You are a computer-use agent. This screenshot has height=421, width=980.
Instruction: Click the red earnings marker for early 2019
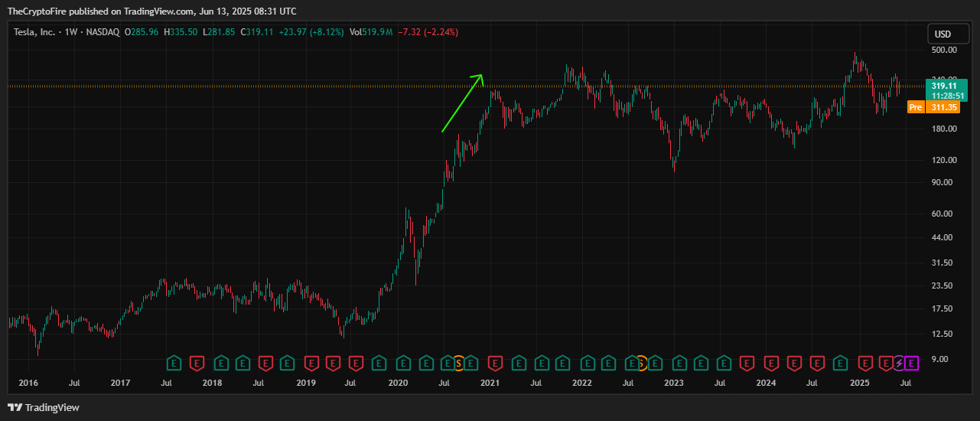tap(311, 363)
